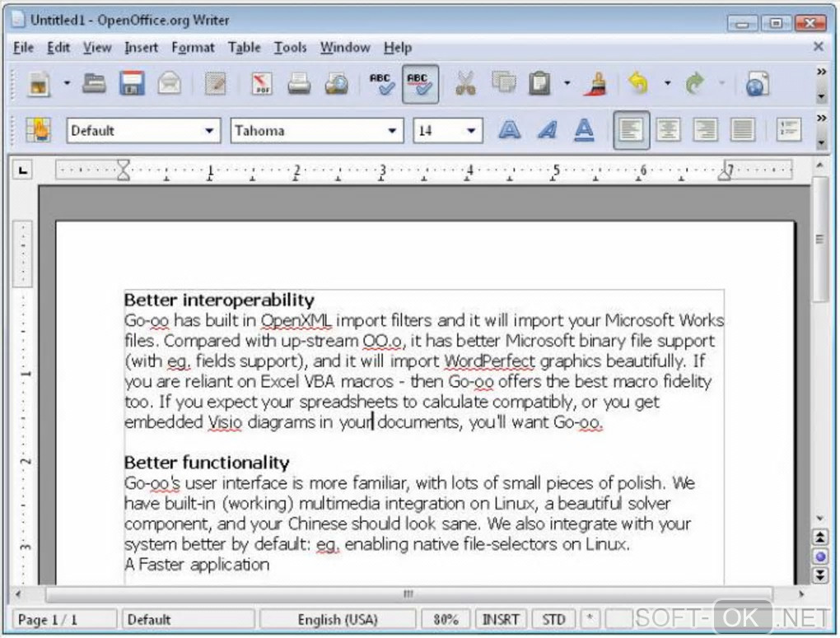Click the Format Paintbrush icon
840x638 pixels.
597,84
